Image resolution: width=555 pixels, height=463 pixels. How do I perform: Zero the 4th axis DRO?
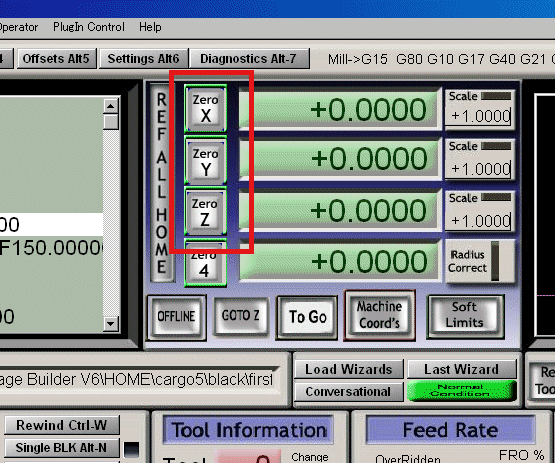[205, 263]
